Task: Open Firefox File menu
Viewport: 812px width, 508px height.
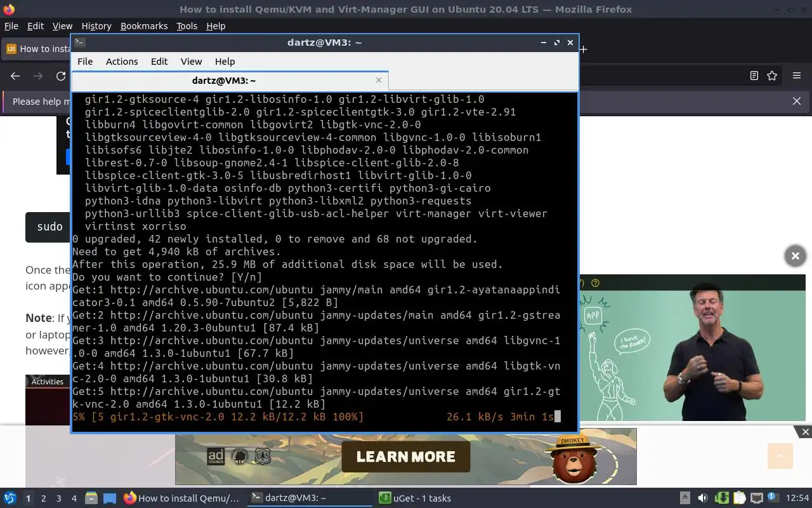Action: point(11,26)
